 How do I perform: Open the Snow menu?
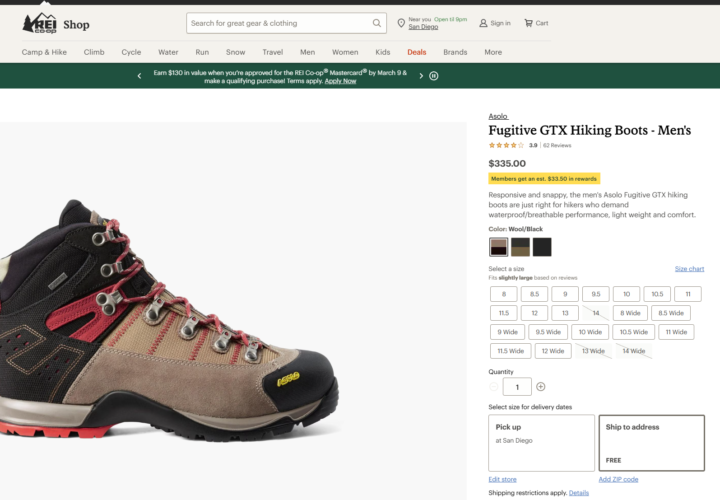[x=236, y=52]
